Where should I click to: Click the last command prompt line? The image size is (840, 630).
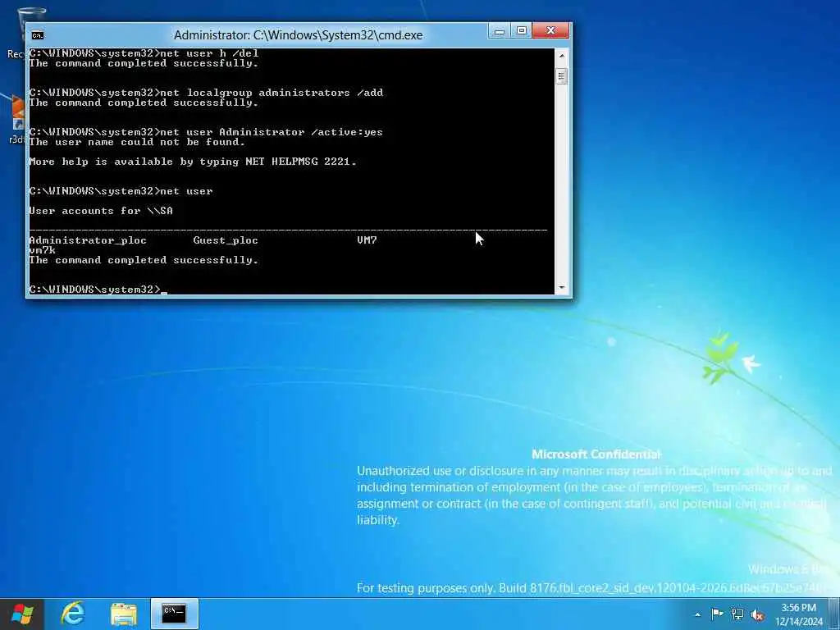98,290
